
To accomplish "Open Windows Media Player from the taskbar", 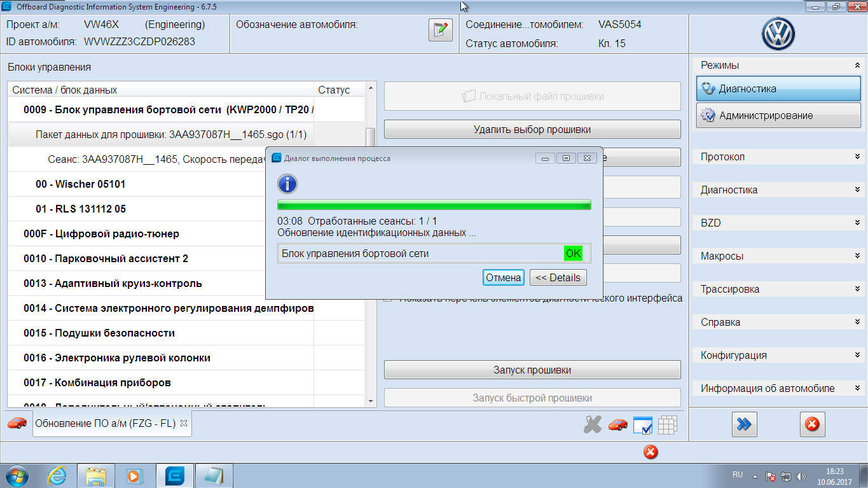I will tap(135, 476).
